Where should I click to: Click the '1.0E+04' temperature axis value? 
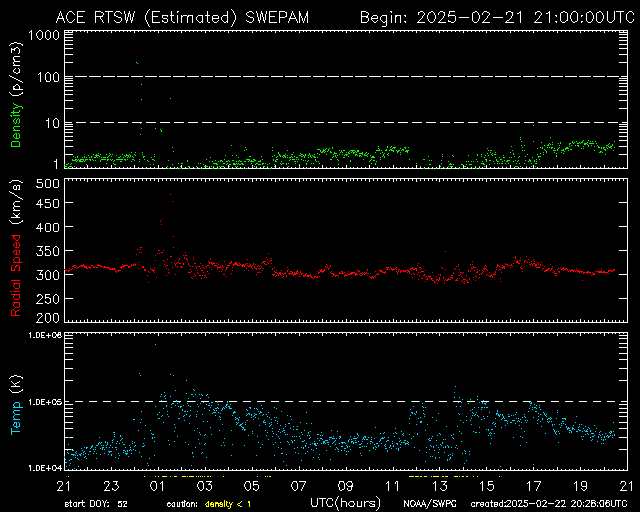click(x=44, y=468)
